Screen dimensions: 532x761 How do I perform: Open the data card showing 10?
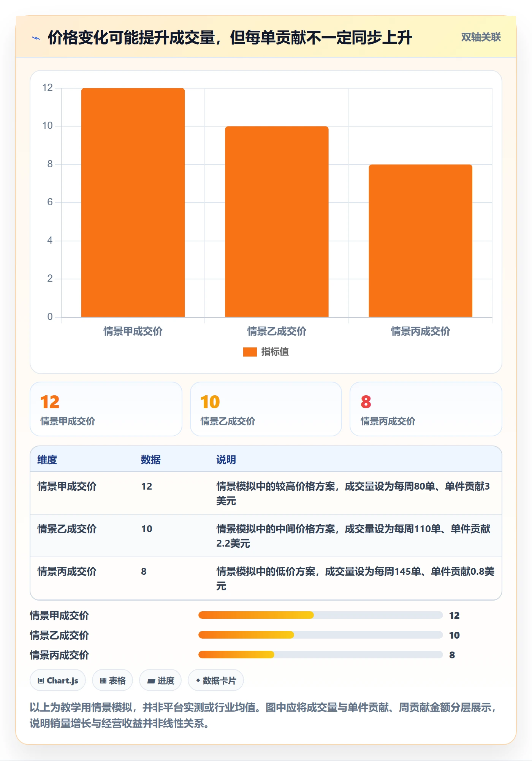(x=266, y=409)
